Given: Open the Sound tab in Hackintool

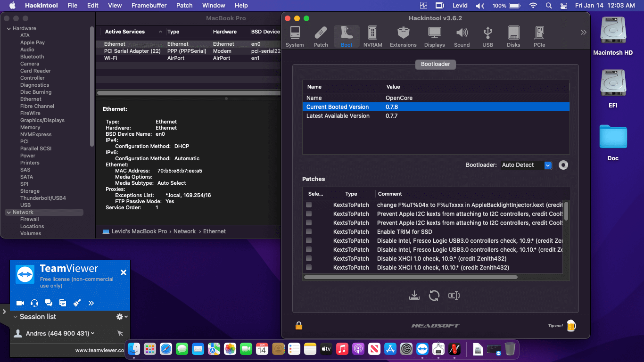Looking at the screenshot, I should [462, 37].
